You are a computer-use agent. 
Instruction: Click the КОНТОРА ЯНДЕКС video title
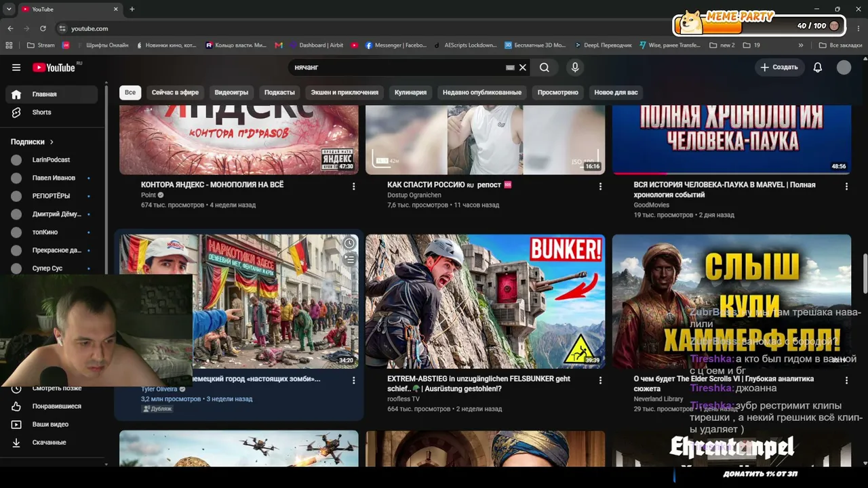(x=212, y=184)
